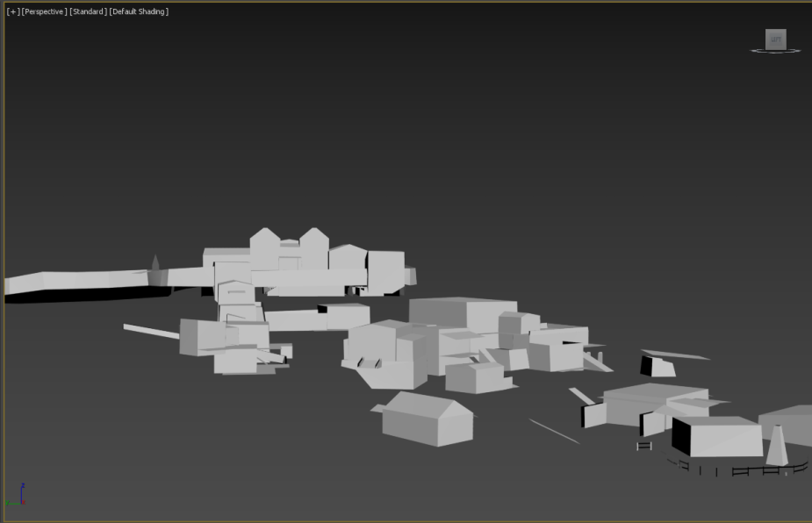Select the right peaked gable of the hilltop building
Screen dimensions: 812x523
click(313, 248)
